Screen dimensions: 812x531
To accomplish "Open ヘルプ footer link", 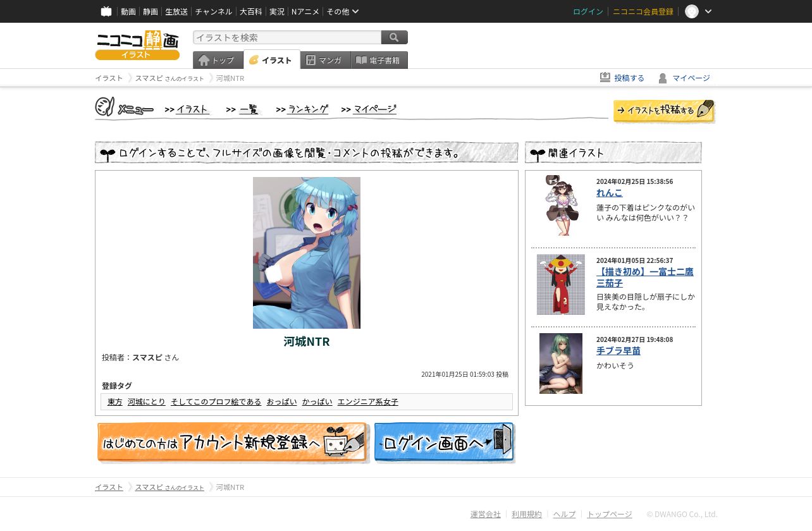I will click(x=565, y=514).
